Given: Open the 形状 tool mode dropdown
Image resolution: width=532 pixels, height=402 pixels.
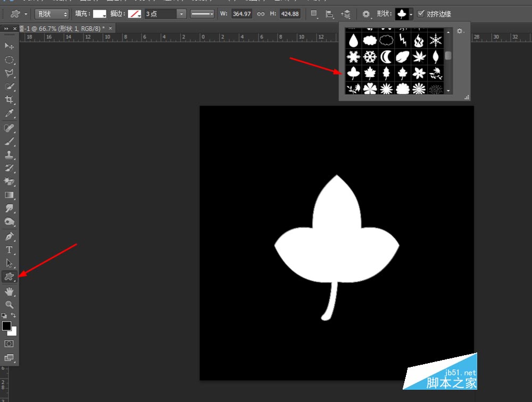Looking at the screenshot, I should [x=52, y=14].
